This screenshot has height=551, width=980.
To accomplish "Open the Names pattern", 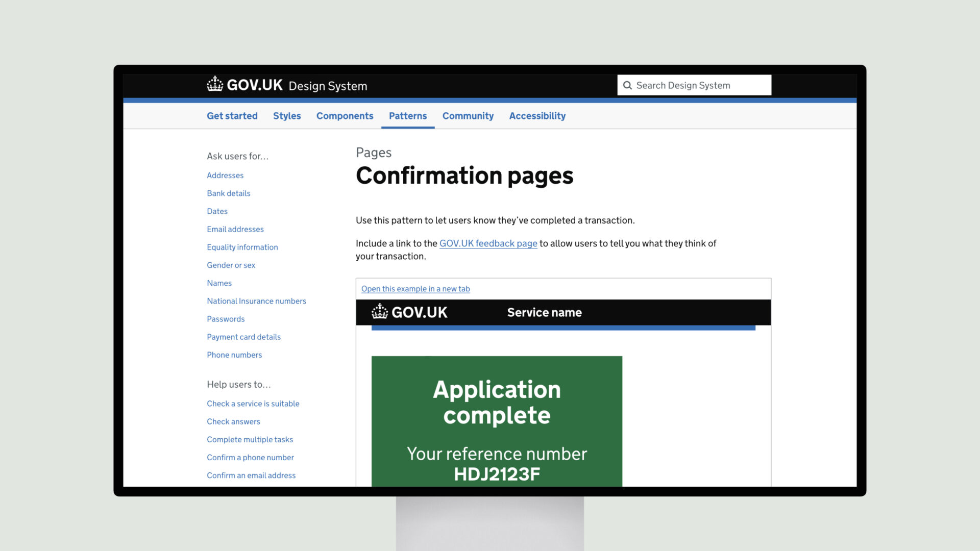I will (x=219, y=283).
